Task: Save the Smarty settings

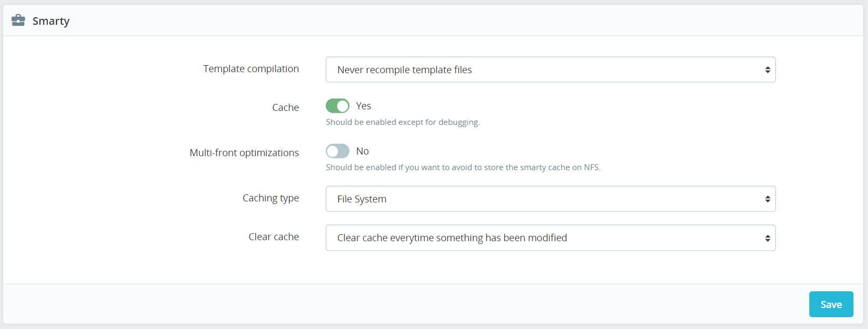Action: pos(831,304)
